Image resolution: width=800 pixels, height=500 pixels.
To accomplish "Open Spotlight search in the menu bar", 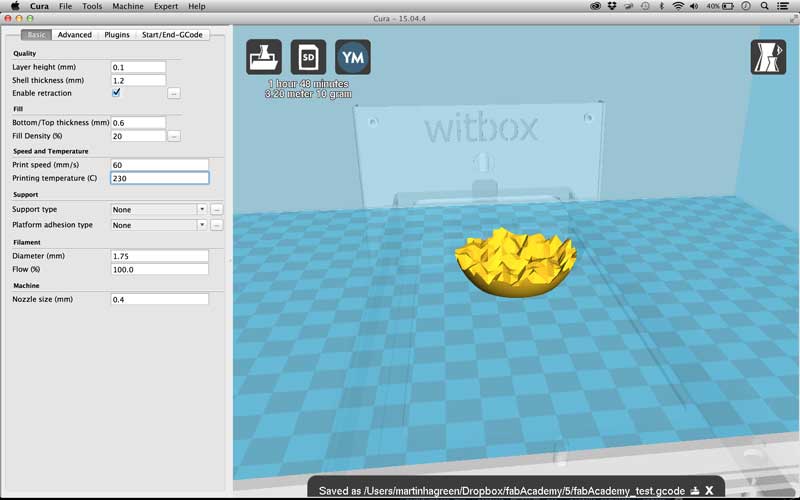I will click(764, 6).
